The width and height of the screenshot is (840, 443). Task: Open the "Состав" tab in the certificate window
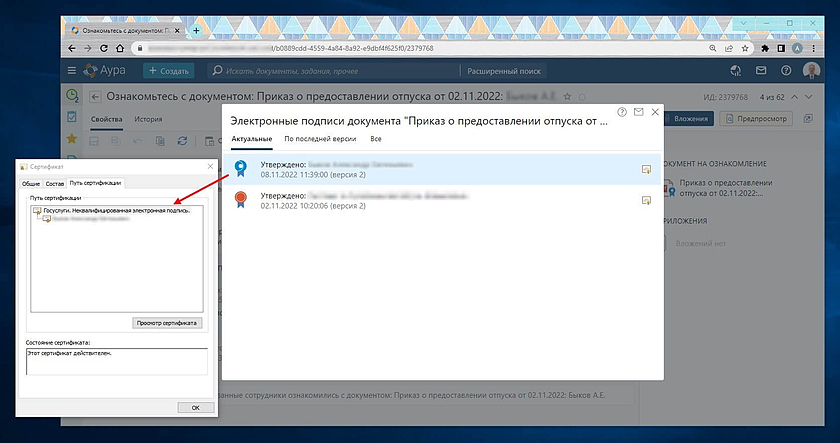click(x=55, y=184)
